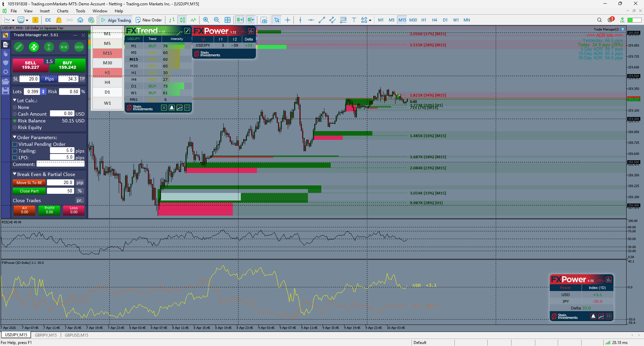
Task: Zoom in on the chart
Action: pos(206,20)
